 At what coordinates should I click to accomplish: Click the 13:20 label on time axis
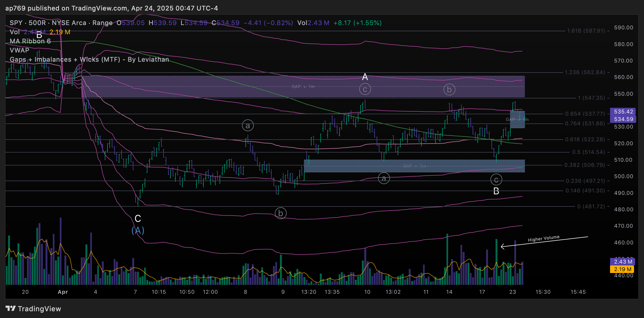pos(309,292)
